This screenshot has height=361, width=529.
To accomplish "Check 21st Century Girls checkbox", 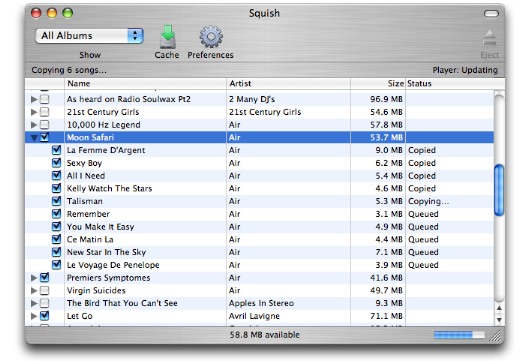I will [45, 112].
